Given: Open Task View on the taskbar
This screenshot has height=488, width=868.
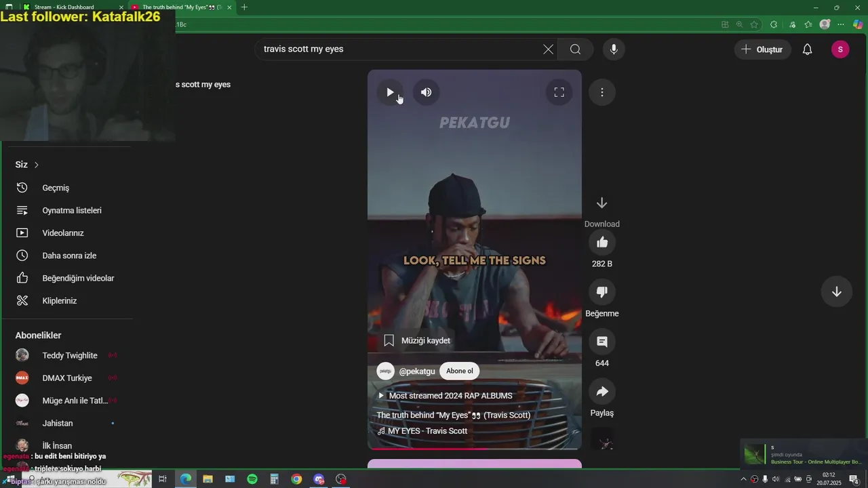Looking at the screenshot, I should tap(162, 479).
